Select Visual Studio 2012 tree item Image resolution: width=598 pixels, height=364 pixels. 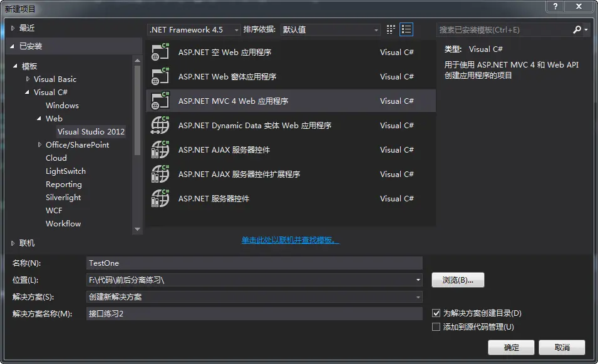[x=91, y=132]
